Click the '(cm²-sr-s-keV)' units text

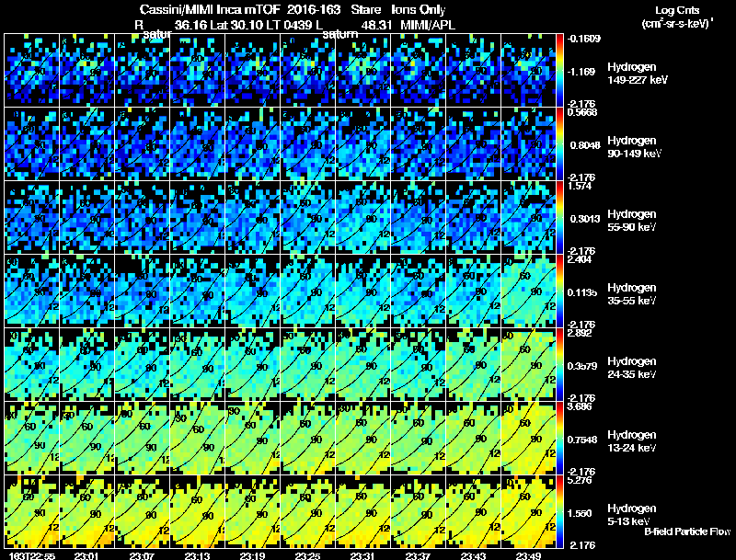(677, 24)
